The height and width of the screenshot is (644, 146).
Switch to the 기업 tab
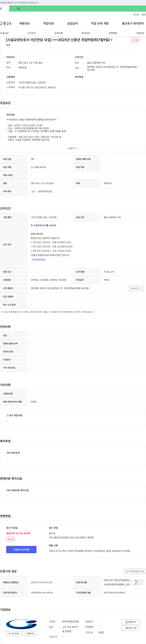18,9
